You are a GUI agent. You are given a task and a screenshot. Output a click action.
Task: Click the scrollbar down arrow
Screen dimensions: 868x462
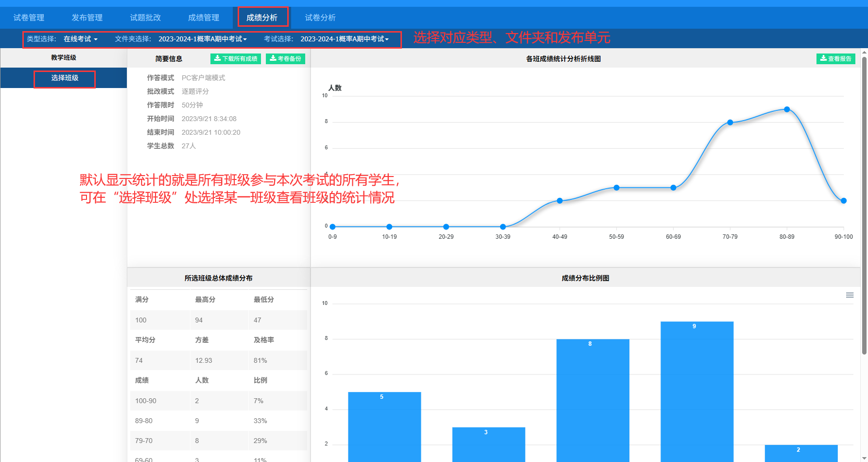click(x=864, y=458)
